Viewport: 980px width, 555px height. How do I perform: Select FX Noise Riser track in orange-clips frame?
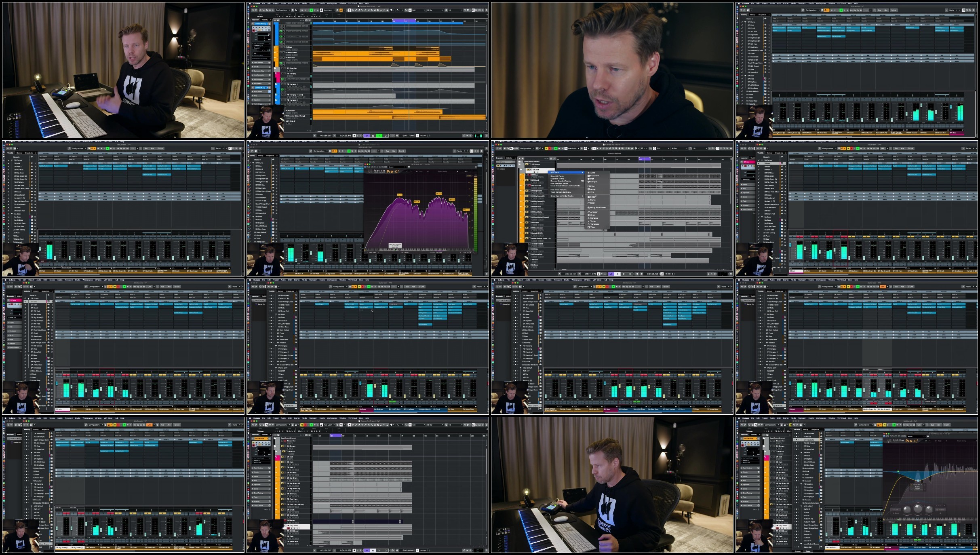click(x=291, y=52)
